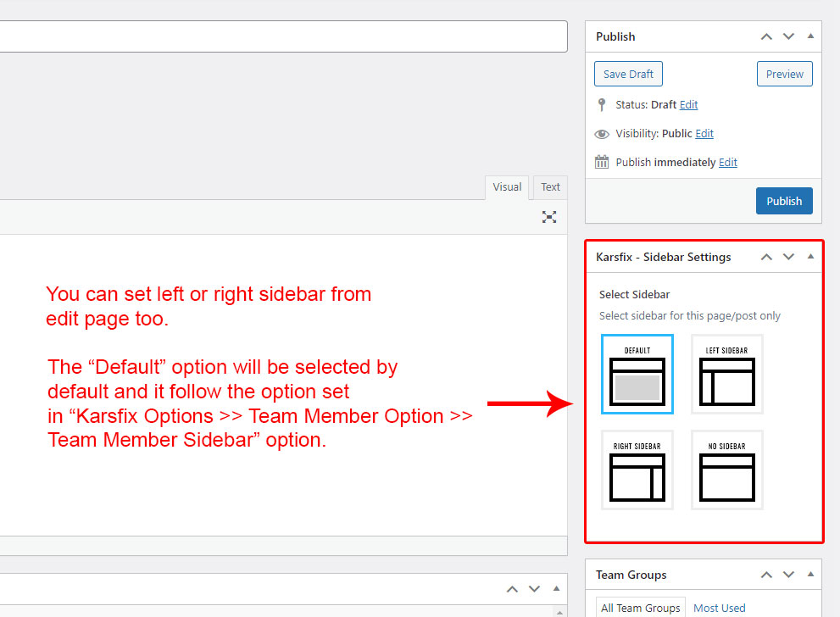Move Karsfix Sidebar Settings panel up
Screen dimensions: 840x617
[766, 257]
